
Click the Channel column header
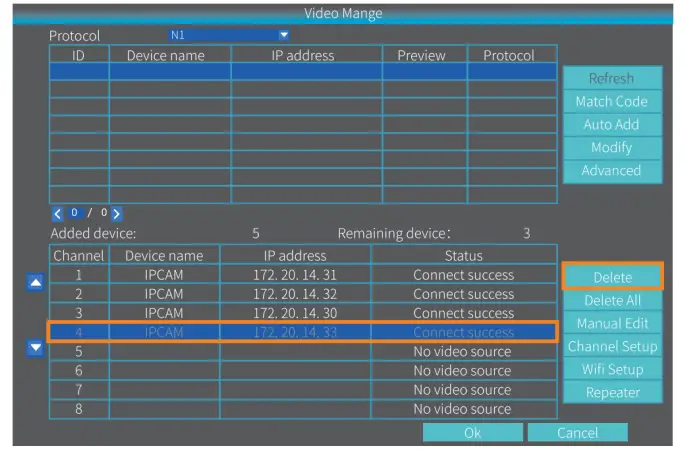click(79, 255)
